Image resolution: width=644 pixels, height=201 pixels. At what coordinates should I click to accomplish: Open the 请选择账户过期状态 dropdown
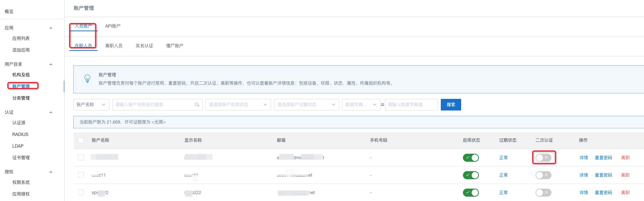pos(306,105)
